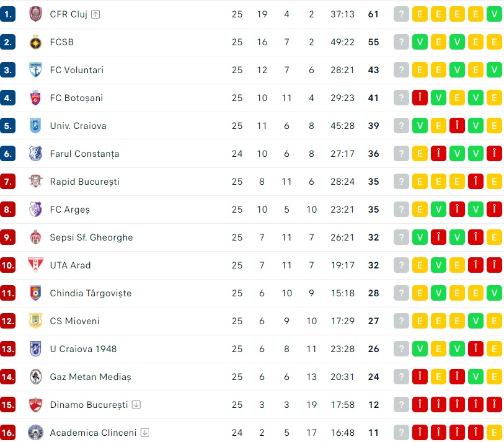This screenshot has width=504, height=442.
Task: Click the Academica Clinceni team crest
Action: [35, 433]
